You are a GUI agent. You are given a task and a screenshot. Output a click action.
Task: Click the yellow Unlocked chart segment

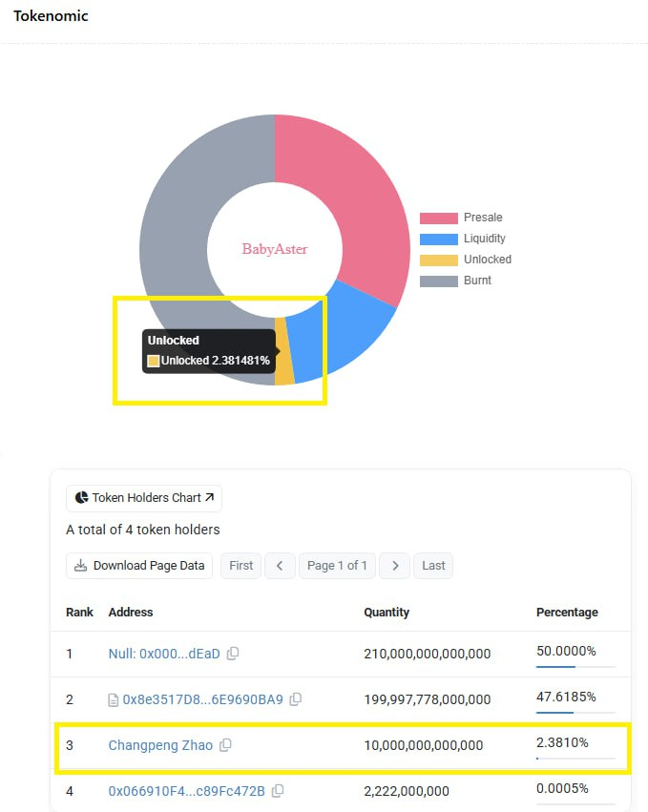pyautogui.click(x=283, y=352)
